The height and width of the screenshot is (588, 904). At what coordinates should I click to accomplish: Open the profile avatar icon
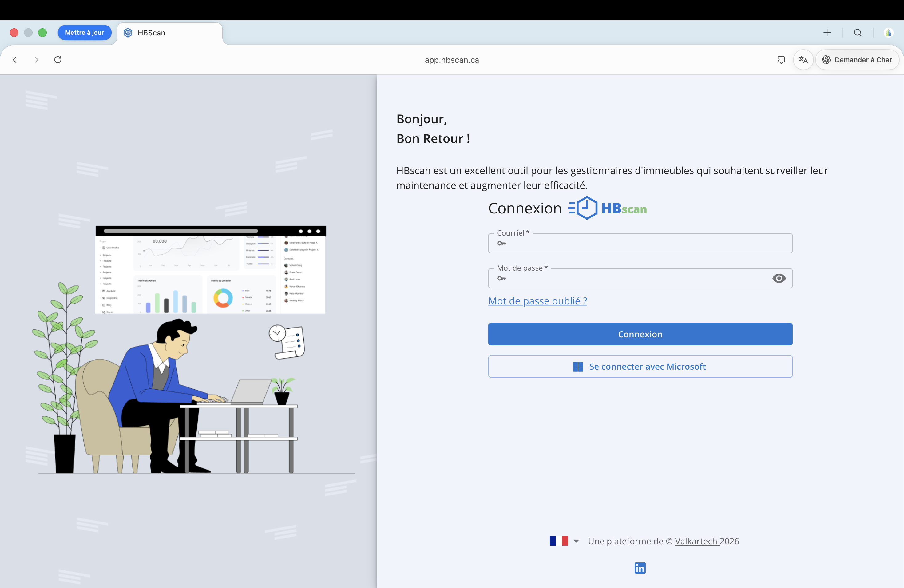888,33
